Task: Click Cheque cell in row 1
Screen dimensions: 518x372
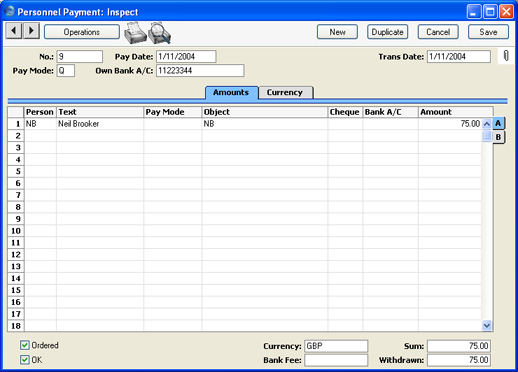Action: [x=345, y=124]
